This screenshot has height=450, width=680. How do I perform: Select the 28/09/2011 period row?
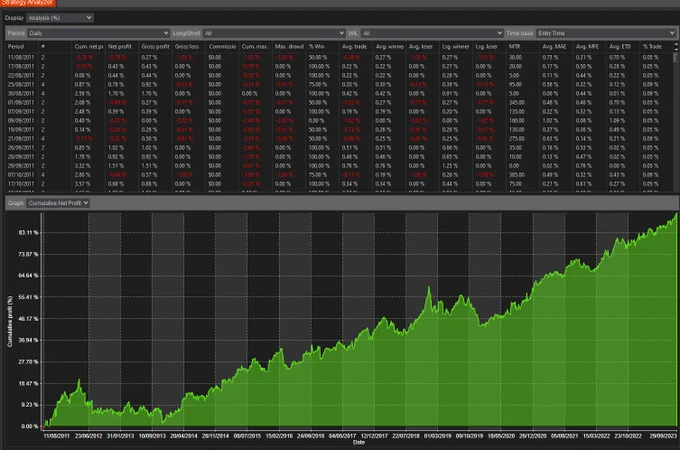(339, 157)
